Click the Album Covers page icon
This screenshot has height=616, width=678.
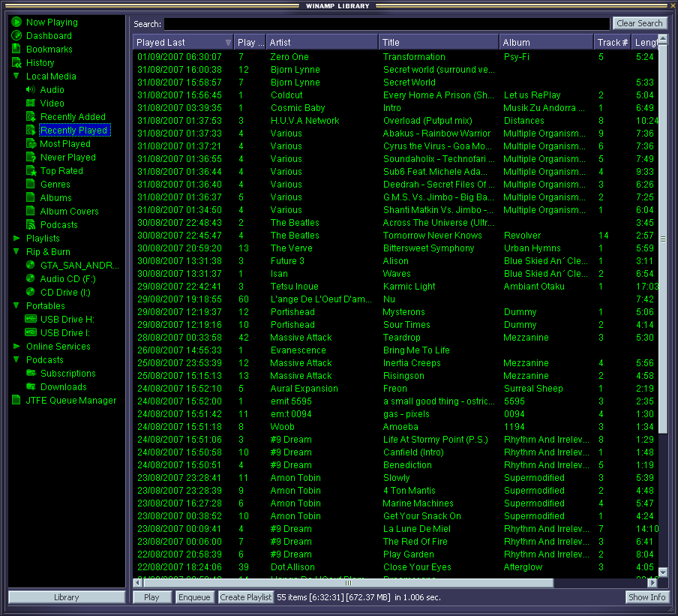coord(30,211)
